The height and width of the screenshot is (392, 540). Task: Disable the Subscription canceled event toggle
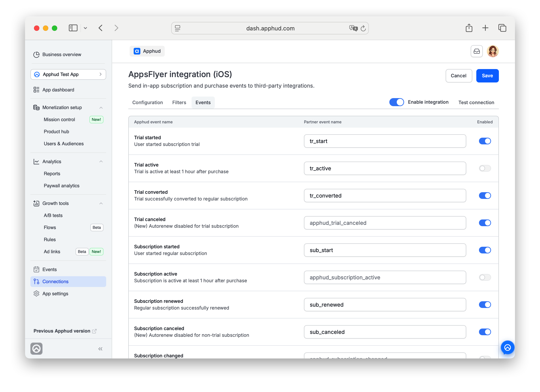pyautogui.click(x=485, y=332)
